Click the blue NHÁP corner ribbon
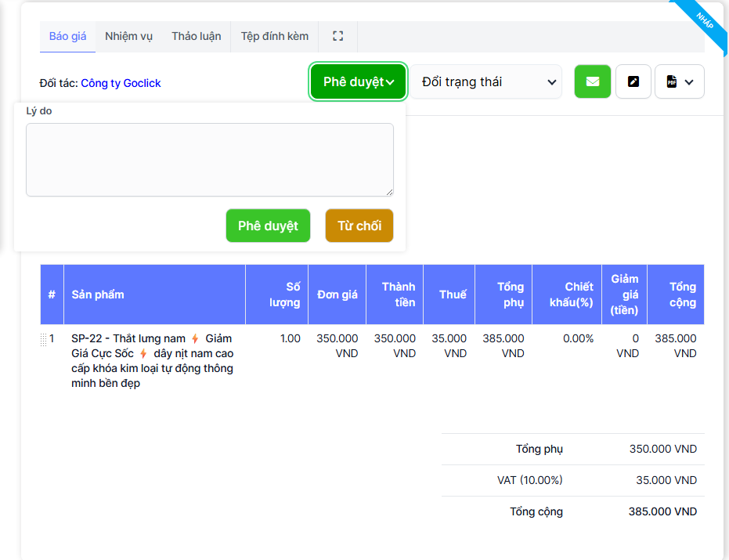Viewport: 729px width, 560px height. pyautogui.click(x=703, y=20)
